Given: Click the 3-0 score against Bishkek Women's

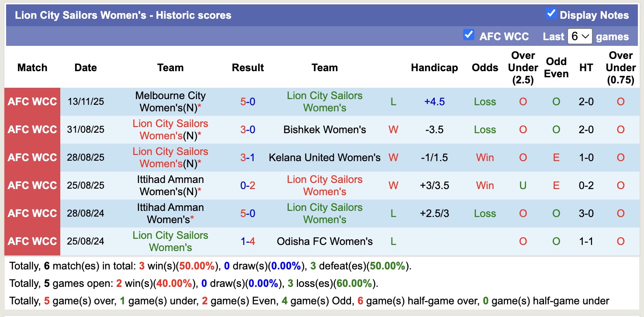Looking at the screenshot, I should pos(248,130).
